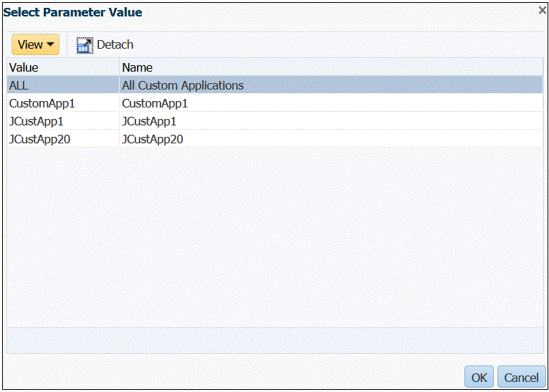Open the View dropdown menu
The image size is (549, 392).
pos(35,44)
